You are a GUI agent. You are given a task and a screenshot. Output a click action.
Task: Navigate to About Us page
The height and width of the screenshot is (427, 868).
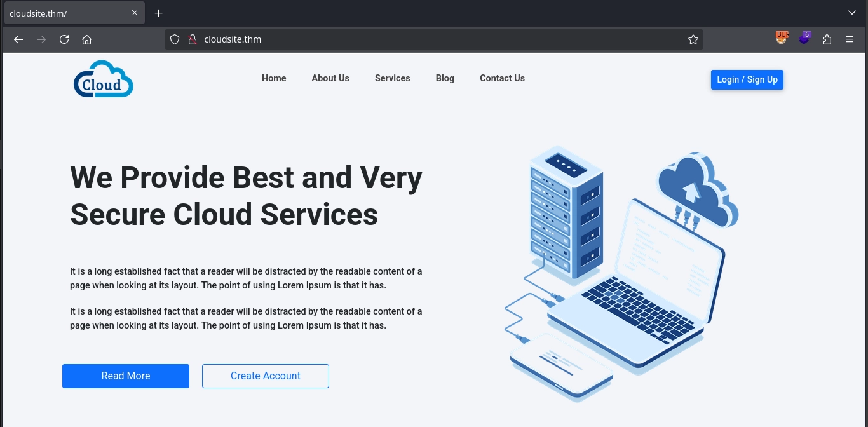pyautogui.click(x=330, y=78)
